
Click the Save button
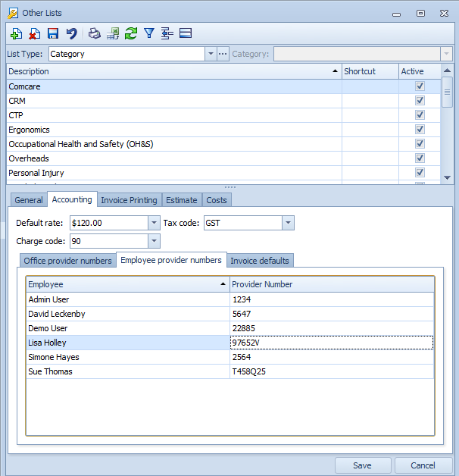click(x=363, y=465)
